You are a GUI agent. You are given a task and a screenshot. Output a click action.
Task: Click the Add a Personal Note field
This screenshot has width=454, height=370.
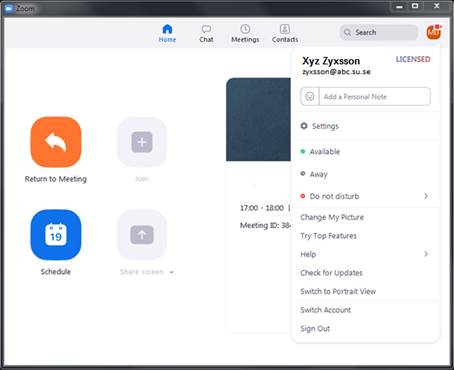click(x=375, y=97)
